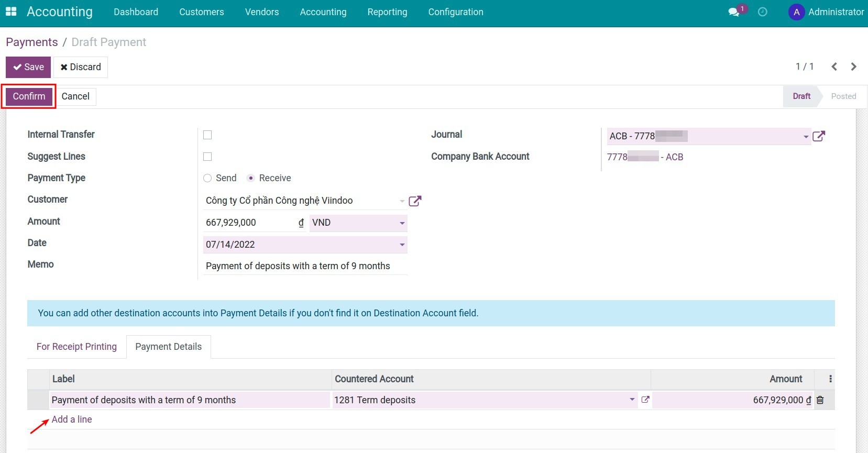The image size is (868, 453).
Task: Click the Accounting app title
Action: (x=60, y=12)
